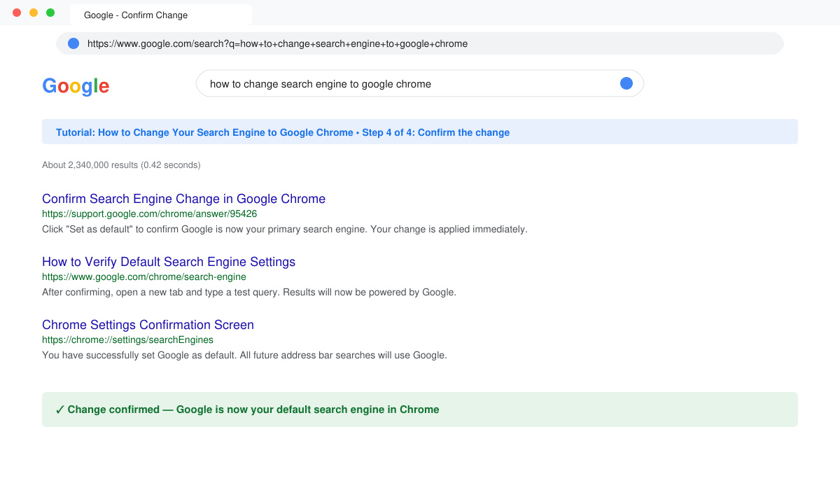Click the google.com/chrome/search-engine URL

[144, 276]
